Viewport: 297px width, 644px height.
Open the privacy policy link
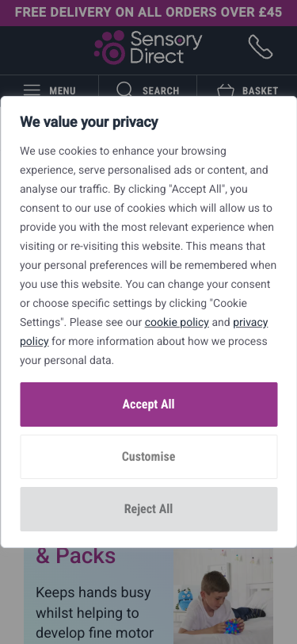click(144, 332)
